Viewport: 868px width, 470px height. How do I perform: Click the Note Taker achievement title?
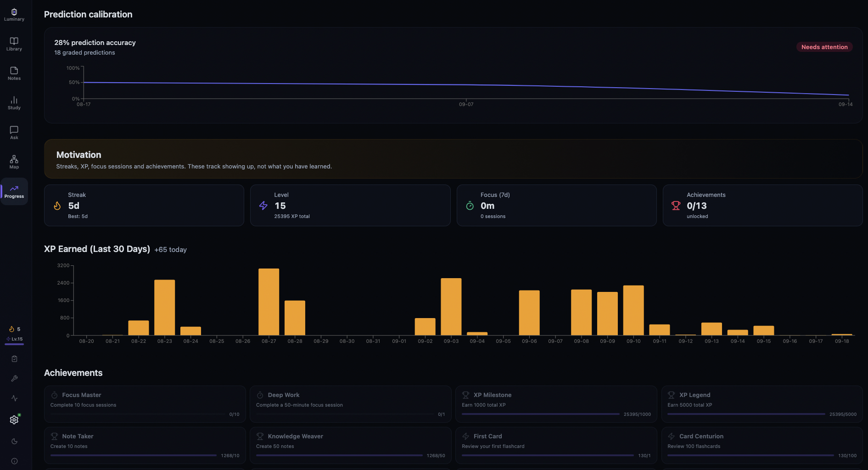(x=78, y=436)
